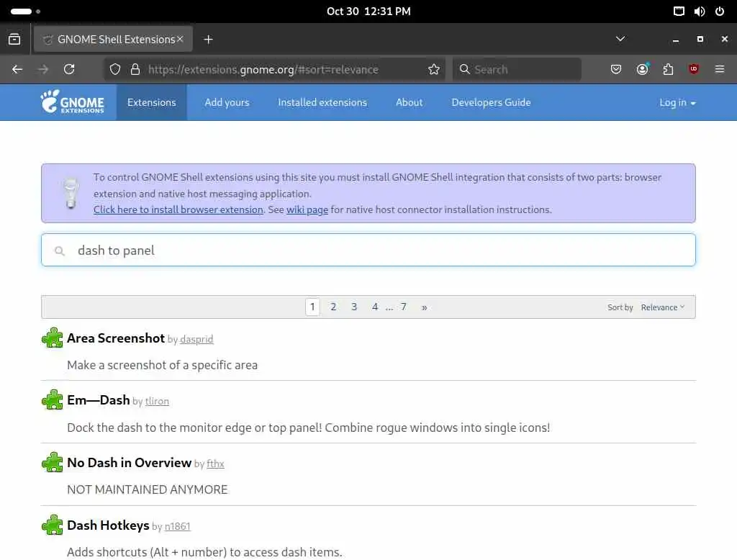Screen dimensions: 737x560
Task: Bookmark this page with the star icon
Action: point(434,70)
